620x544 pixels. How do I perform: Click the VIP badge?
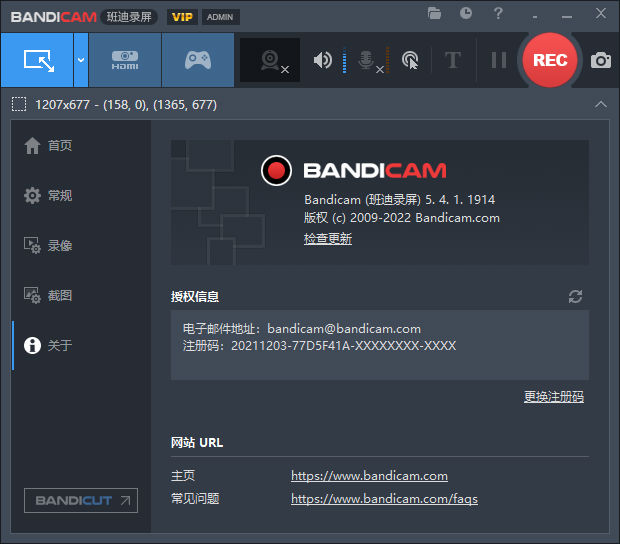pyautogui.click(x=182, y=17)
